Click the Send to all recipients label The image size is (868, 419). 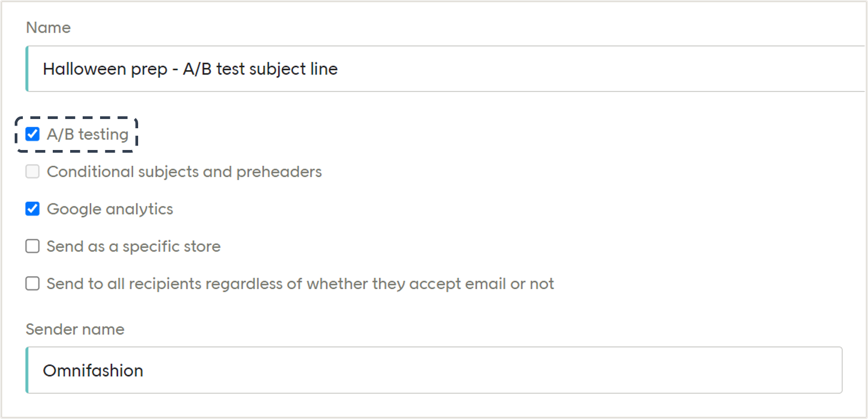(300, 283)
